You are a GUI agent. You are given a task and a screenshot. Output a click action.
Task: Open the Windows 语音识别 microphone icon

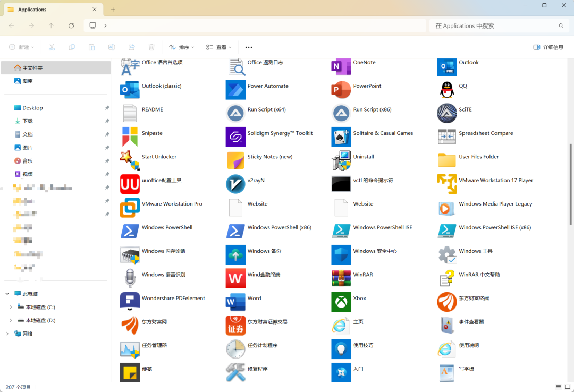[130, 278]
